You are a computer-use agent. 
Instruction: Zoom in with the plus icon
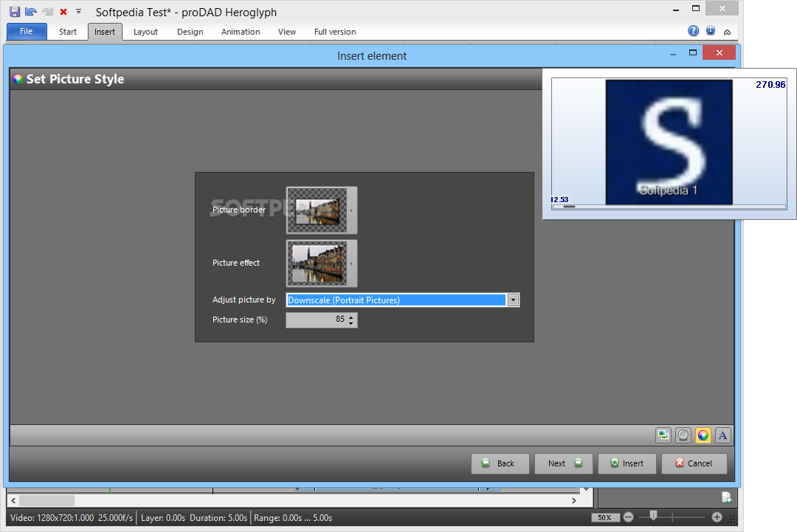tap(717, 517)
